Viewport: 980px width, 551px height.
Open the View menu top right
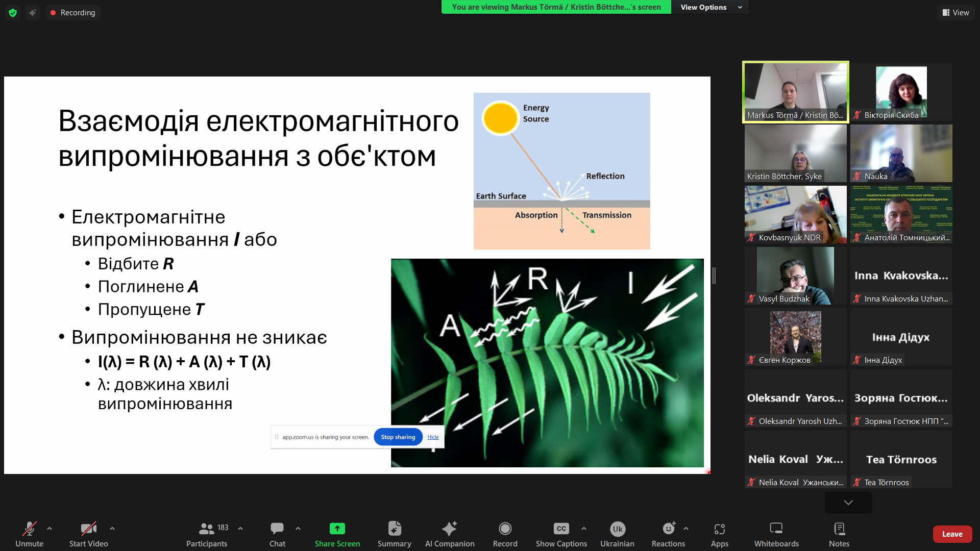pyautogui.click(x=955, y=12)
